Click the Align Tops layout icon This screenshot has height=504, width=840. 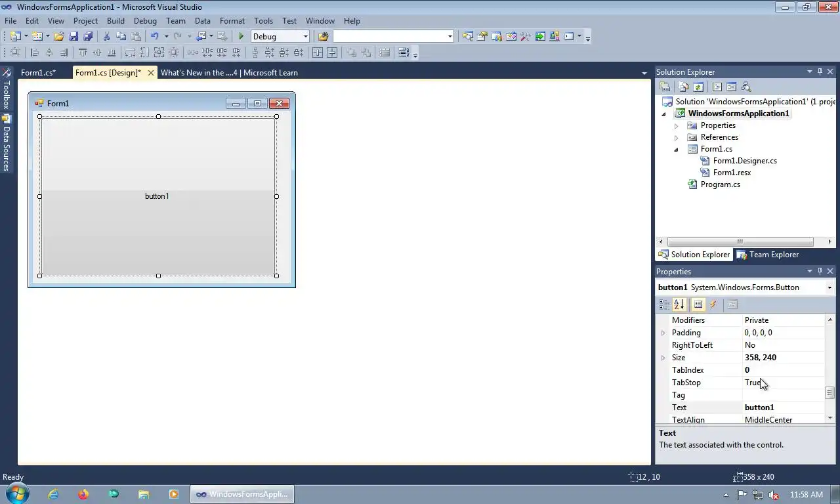(x=83, y=52)
